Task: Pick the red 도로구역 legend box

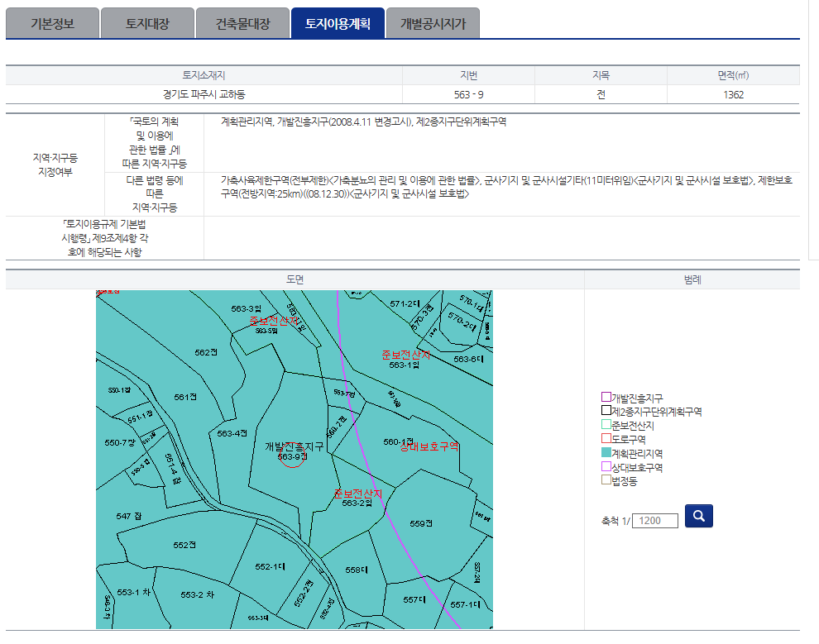Action: (606, 439)
